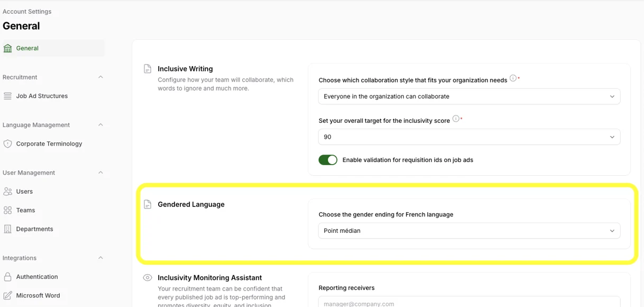The height and width of the screenshot is (307, 644).
Task: Click the General bank building icon
Action: tap(7, 48)
